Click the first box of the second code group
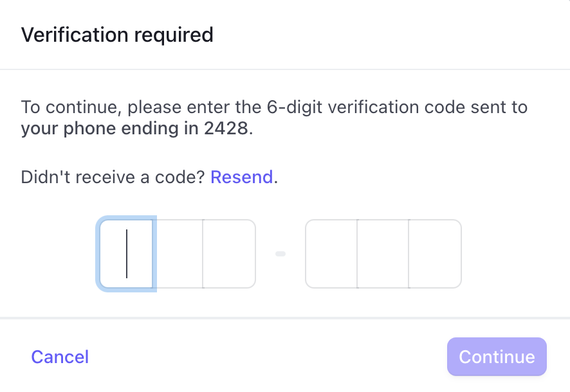This screenshot has height=392, width=570. tap(331, 254)
